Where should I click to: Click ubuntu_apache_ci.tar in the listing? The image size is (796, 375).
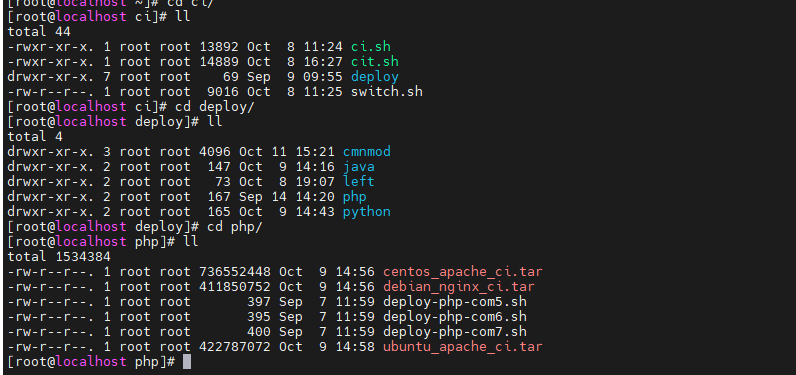(x=462, y=347)
